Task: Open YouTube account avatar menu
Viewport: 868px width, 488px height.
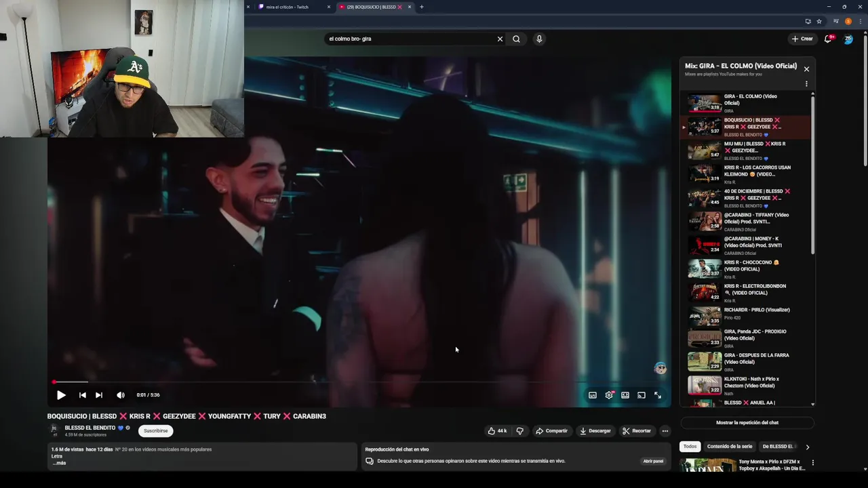Action: [x=848, y=39]
